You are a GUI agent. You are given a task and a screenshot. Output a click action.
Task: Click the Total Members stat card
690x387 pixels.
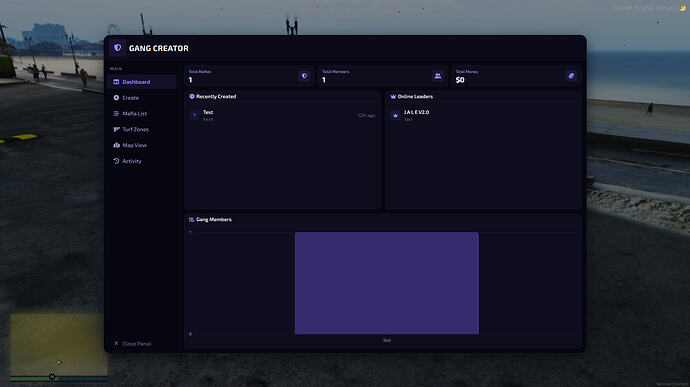click(x=382, y=76)
